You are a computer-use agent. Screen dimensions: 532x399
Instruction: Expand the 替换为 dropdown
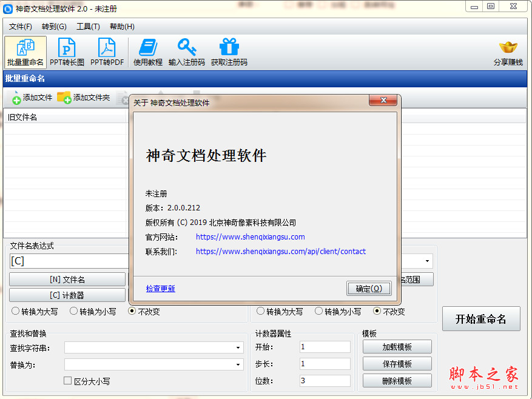(x=238, y=364)
